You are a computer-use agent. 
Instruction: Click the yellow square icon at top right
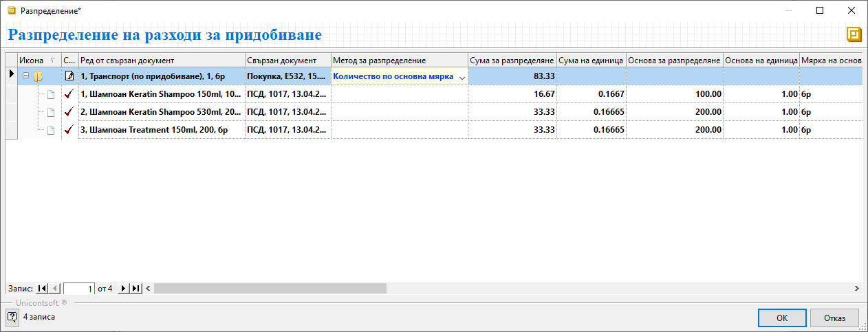click(854, 35)
